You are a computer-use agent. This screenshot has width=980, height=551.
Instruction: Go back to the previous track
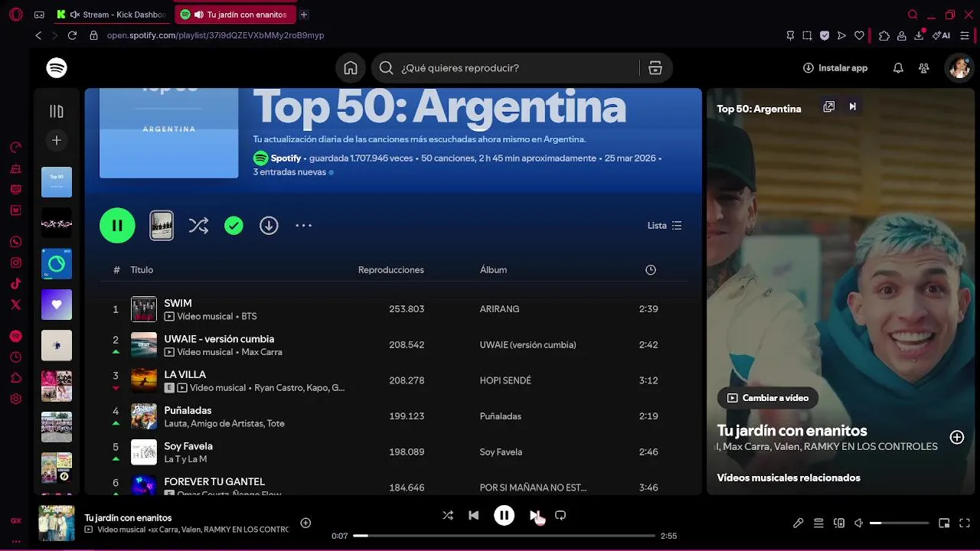(473, 516)
